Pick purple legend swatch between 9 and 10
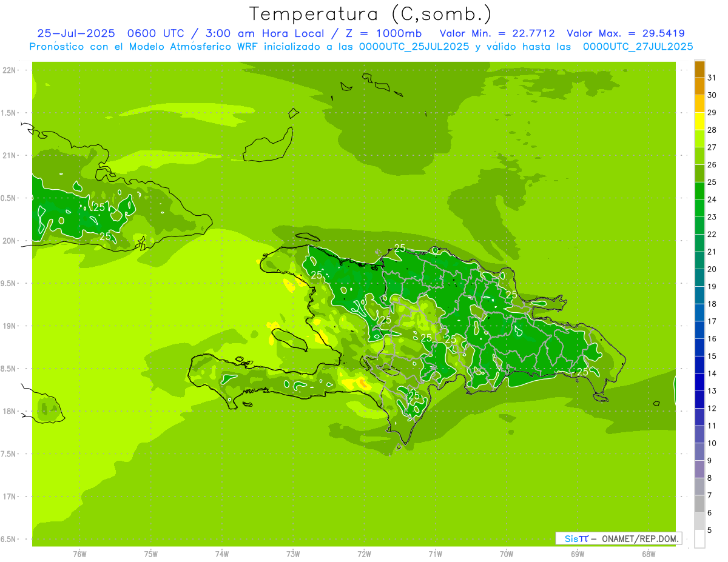The height and width of the screenshot is (562, 728). coord(699,452)
